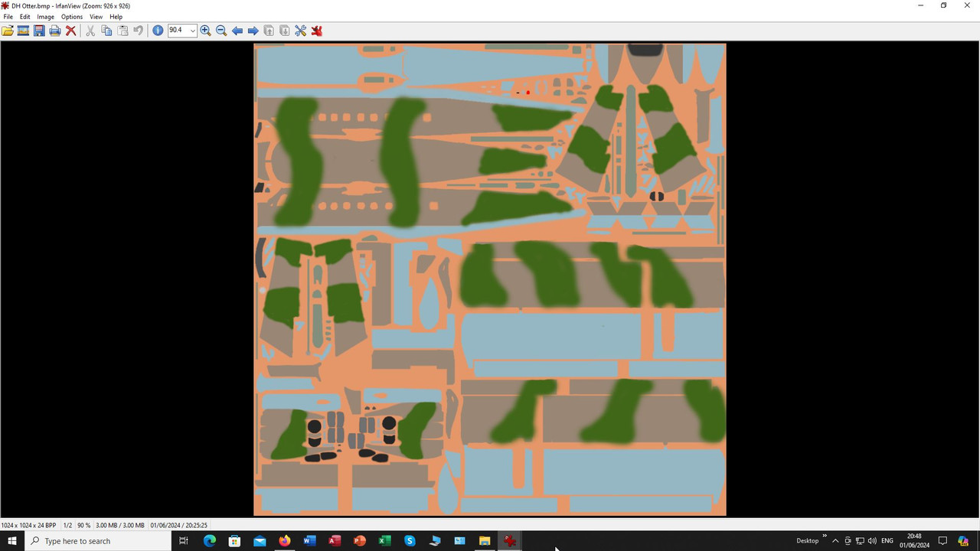Viewport: 980px width, 551px height.
Task: Zoom in on the image
Action: pos(205,30)
